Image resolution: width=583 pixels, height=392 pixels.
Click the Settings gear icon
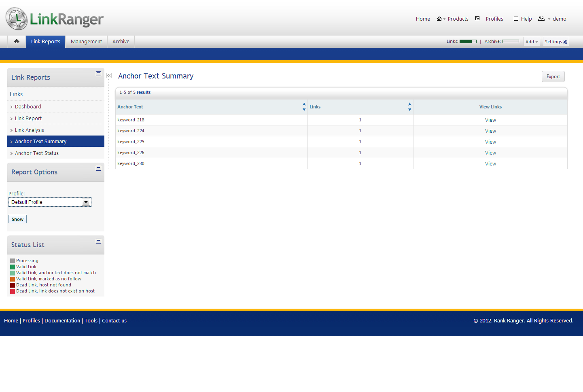565,42
